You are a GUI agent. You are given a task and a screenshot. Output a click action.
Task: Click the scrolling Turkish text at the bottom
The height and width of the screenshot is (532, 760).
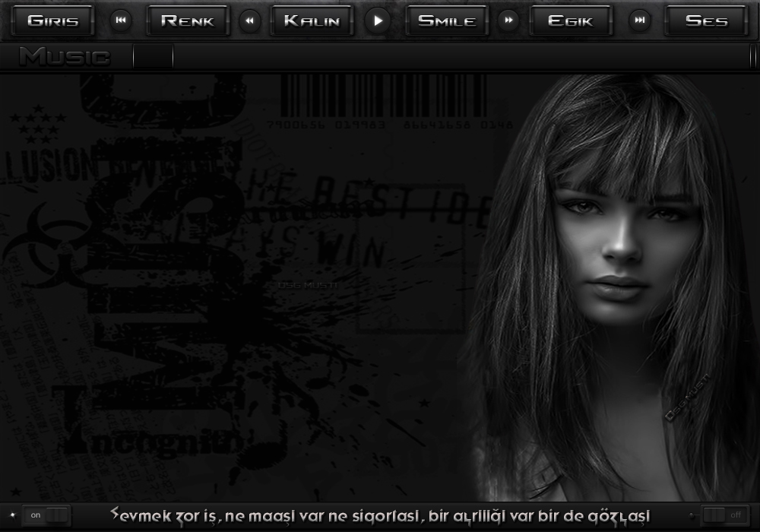click(380, 515)
